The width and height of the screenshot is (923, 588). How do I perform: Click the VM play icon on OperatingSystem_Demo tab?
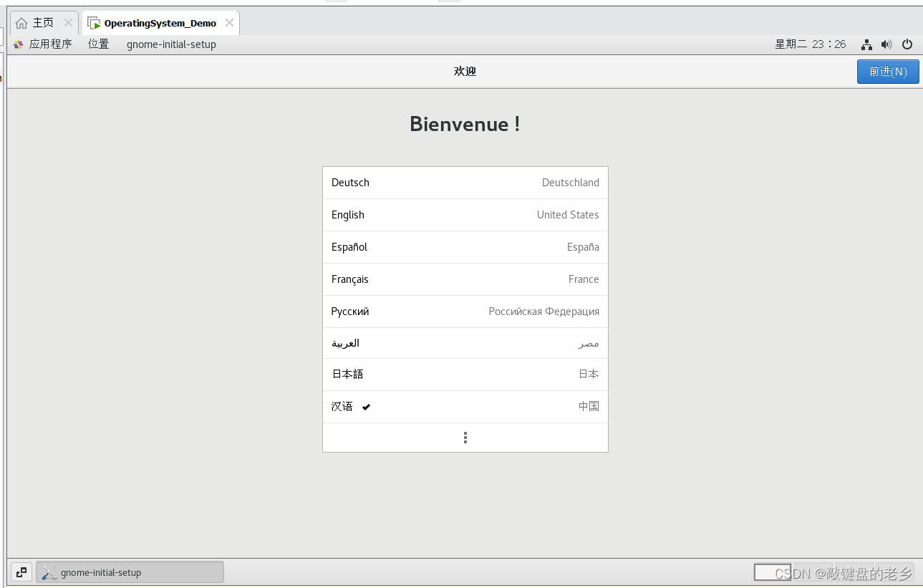94,24
